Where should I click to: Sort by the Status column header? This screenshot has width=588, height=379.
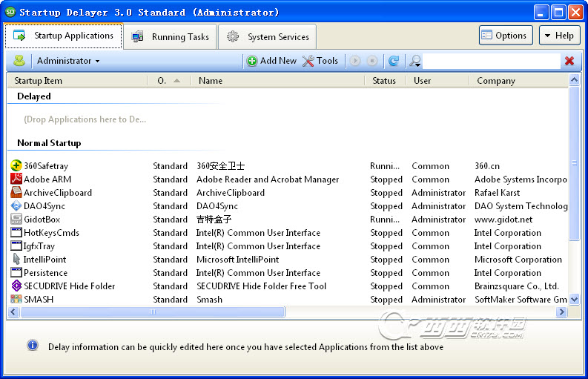pos(384,81)
